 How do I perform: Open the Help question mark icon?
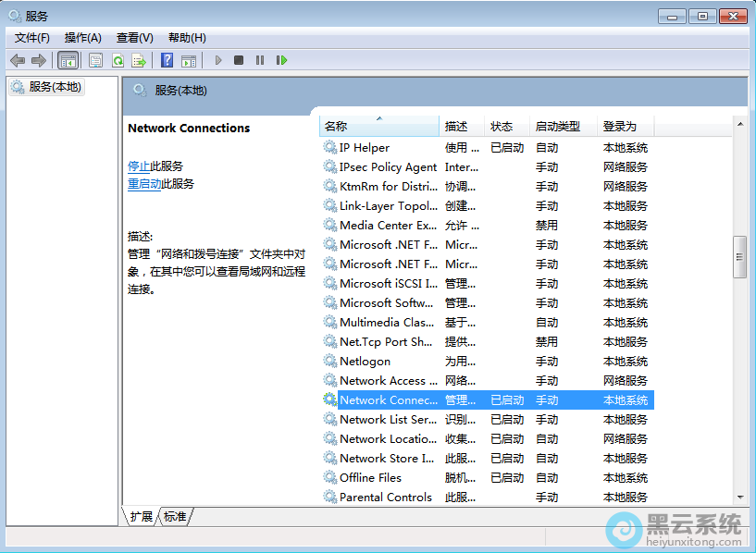point(167,60)
